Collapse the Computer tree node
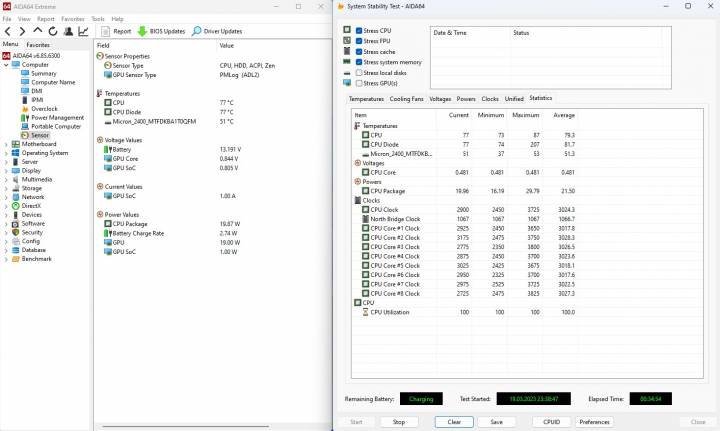This screenshot has height=431, width=720. click(6, 65)
